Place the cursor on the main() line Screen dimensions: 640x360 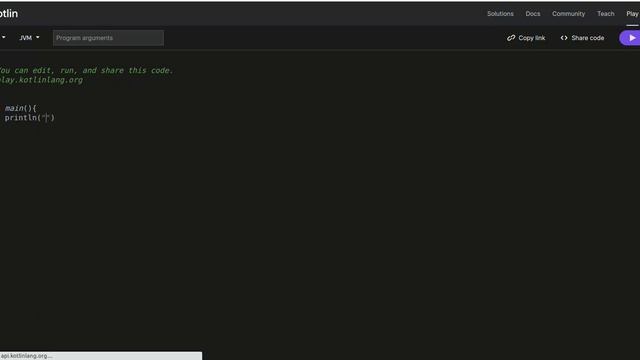[20, 108]
